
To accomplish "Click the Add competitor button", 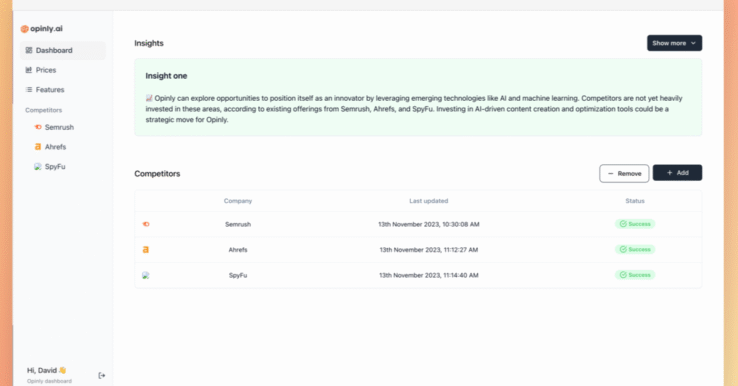I will 677,173.
